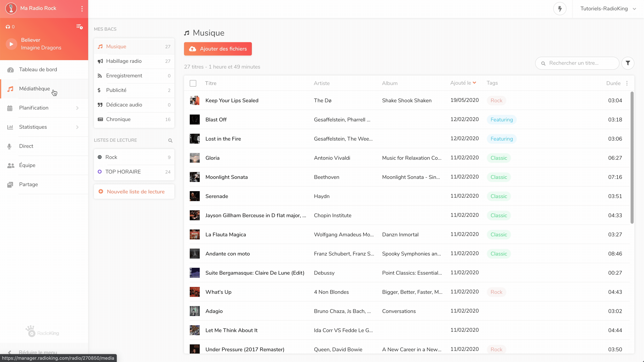Sort by Titre column header
The height and width of the screenshot is (362, 644).
(211, 83)
